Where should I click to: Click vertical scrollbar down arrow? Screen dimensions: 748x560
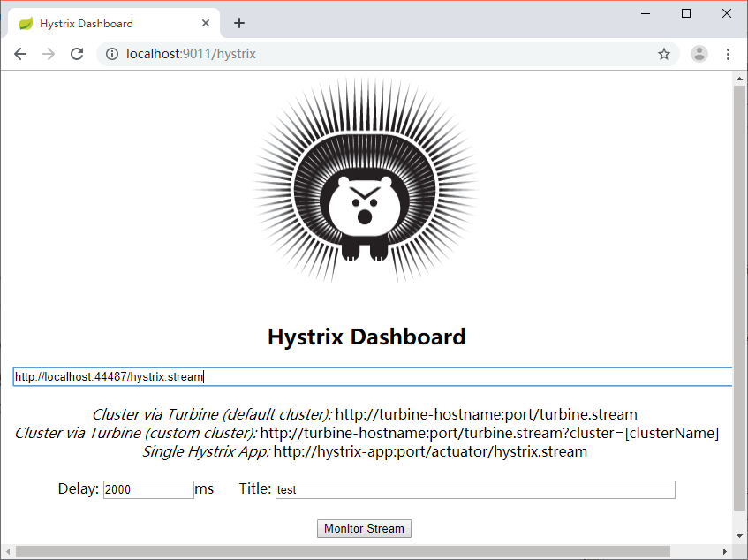739,536
